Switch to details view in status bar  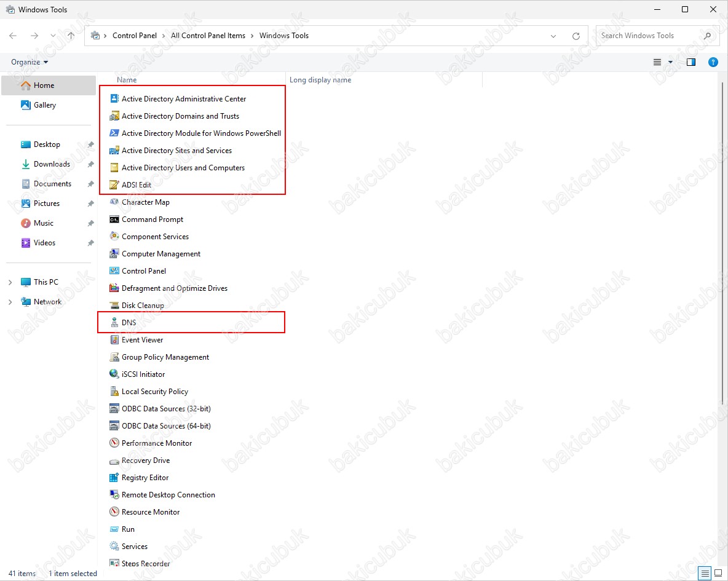[705, 573]
